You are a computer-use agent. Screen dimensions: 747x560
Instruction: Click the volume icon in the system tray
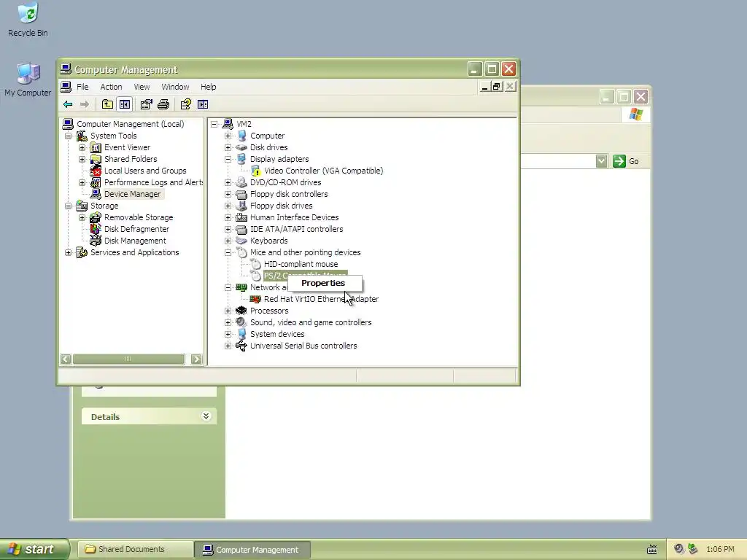click(679, 549)
